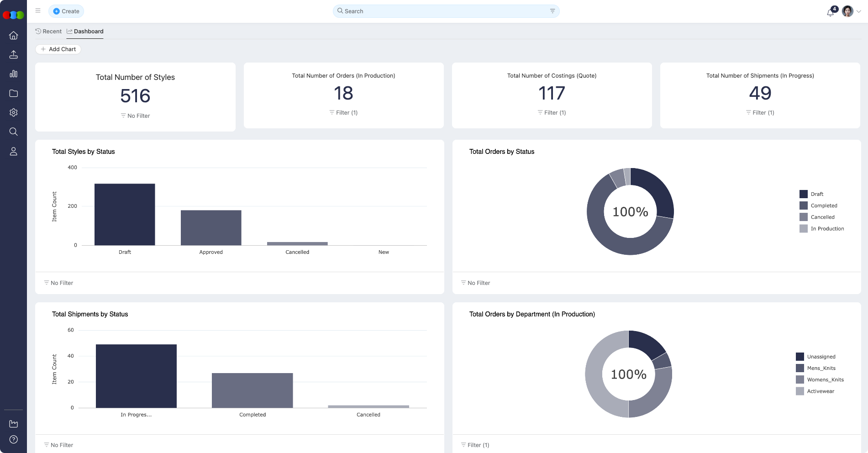Click the Create button
The height and width of the screenshot is (453, 868).
pyautogui.click(x=66, y=11)
